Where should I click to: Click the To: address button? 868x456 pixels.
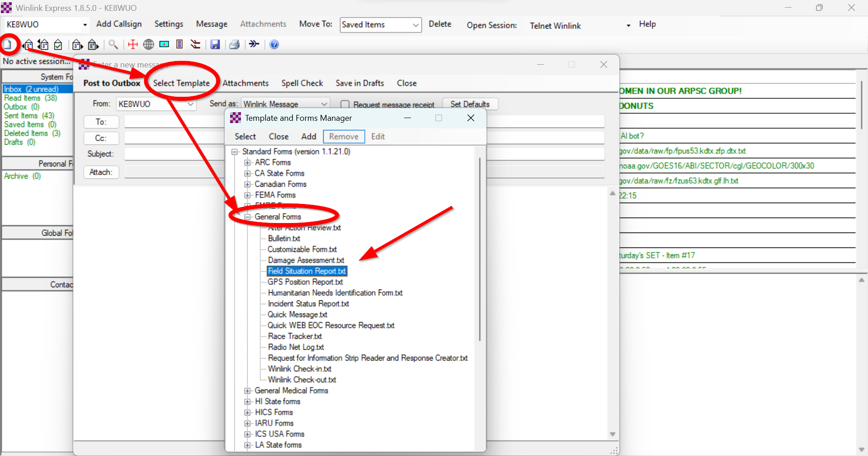(101, 122)
